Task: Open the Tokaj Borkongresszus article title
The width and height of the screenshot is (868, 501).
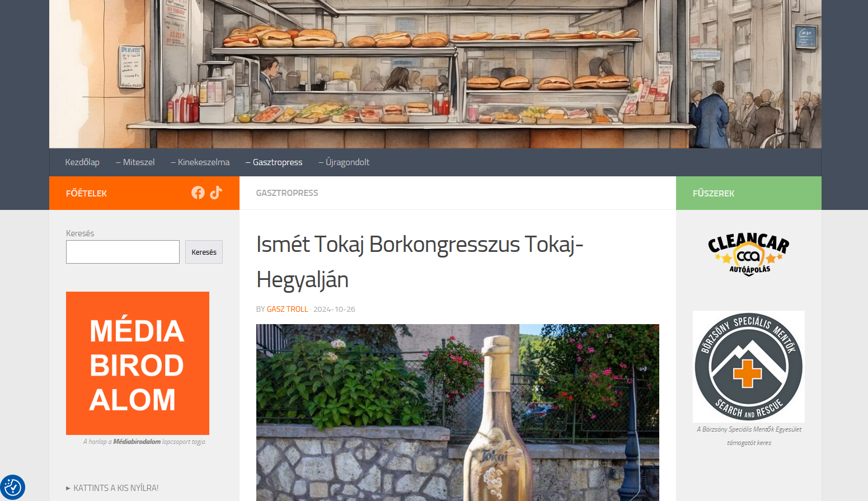Action: pyautogui.click(x=420, y=262)
